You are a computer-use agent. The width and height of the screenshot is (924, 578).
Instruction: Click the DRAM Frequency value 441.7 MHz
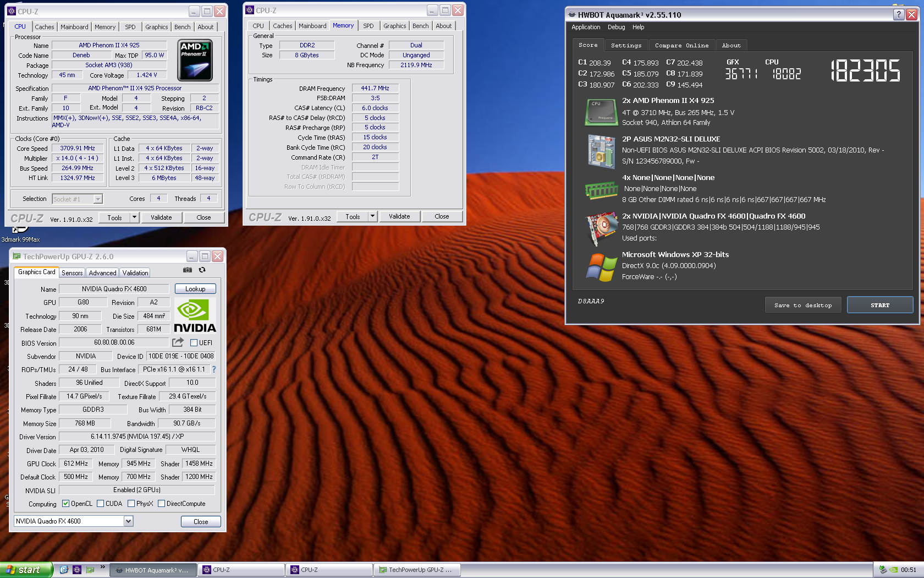point(375,88)
